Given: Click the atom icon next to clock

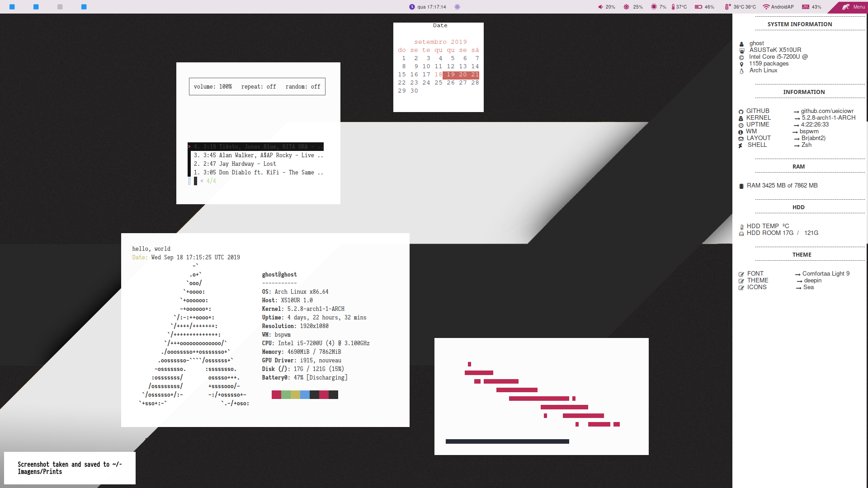Looking at the screenshot, I should coord(457,7).
